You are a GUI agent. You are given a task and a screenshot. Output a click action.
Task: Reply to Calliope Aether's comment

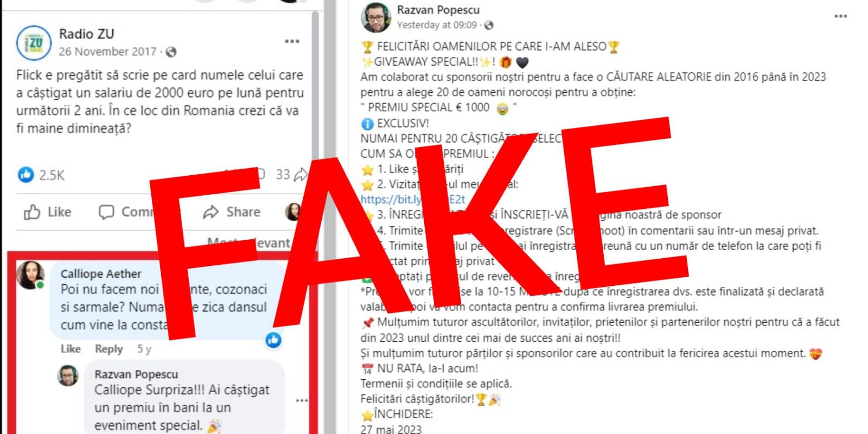pyautogui.click(x=108, y=349)
